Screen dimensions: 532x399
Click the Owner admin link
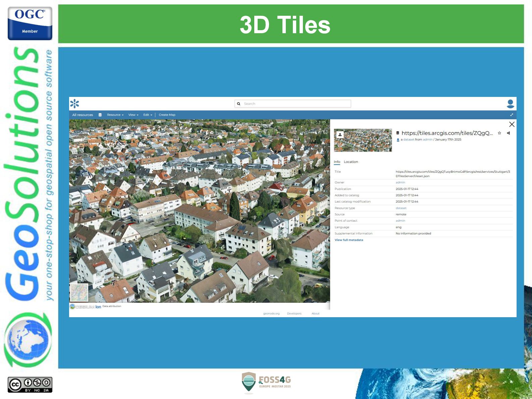point(401,182)
